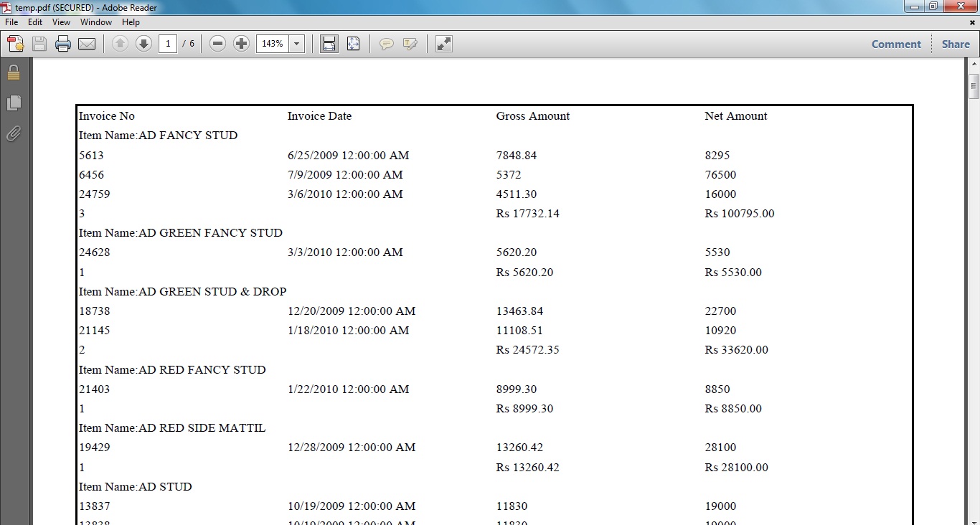
Task: Click the Create PDF online icon
Action: 16,44
